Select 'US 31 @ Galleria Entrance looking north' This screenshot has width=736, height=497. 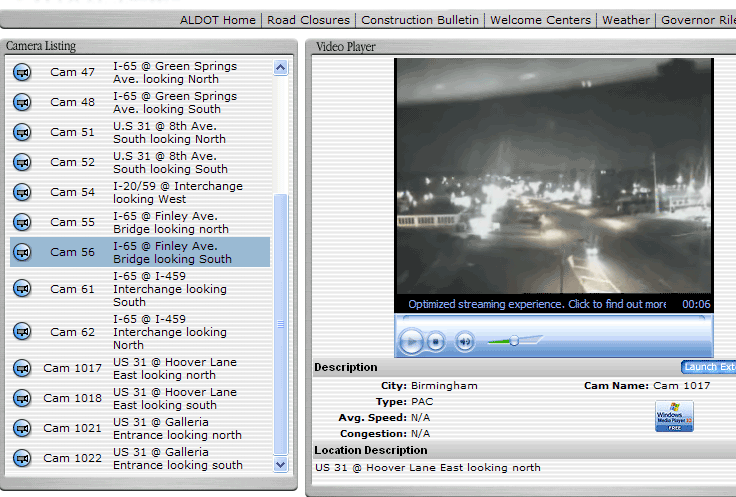(177, 428)
